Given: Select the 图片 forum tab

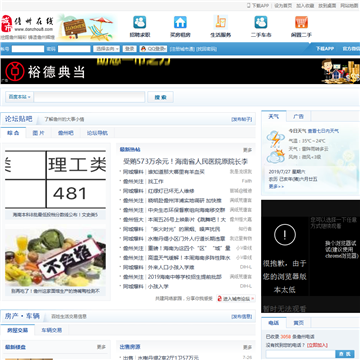Looking at the screenshot, I should click(38, 133).
